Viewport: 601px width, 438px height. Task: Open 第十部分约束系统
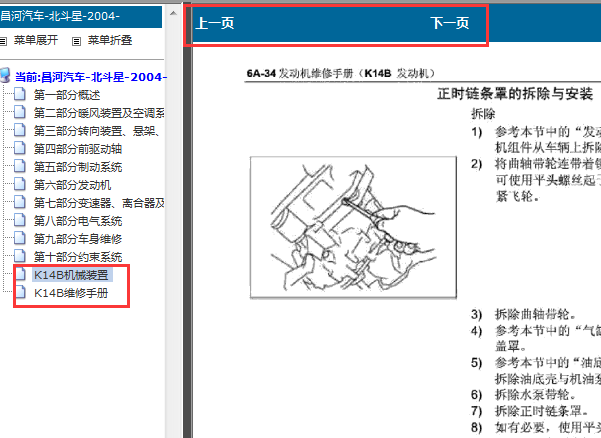click(x=78, y=257)
